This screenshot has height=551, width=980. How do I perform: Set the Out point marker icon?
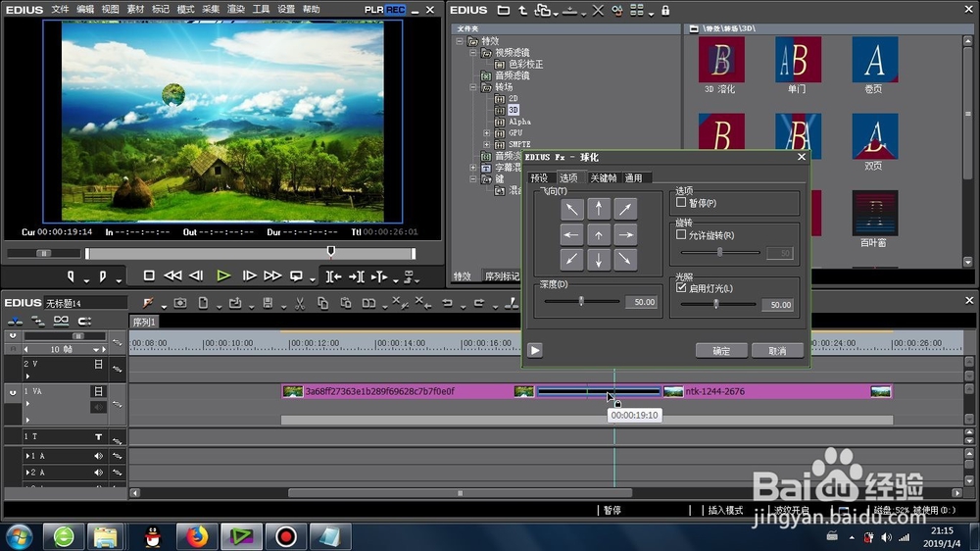click(103, 275)
